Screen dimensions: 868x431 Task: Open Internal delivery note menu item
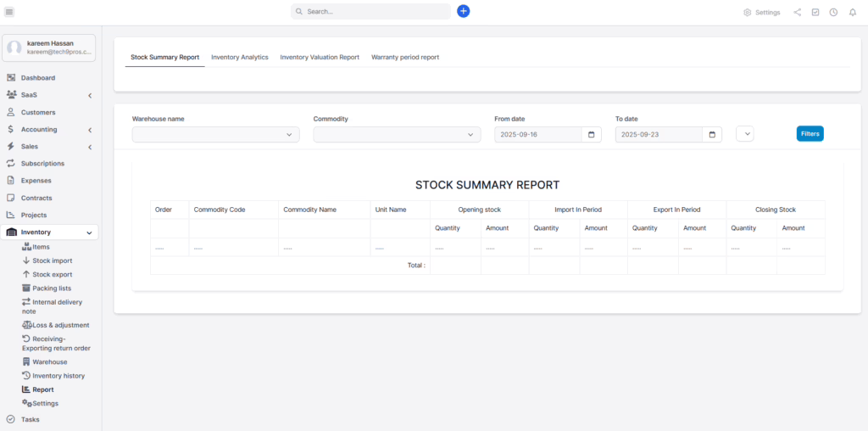(52, 306)
